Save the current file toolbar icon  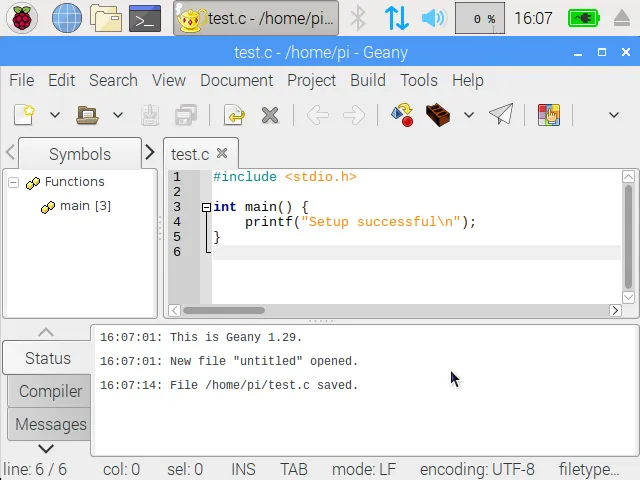pos(150,115)
